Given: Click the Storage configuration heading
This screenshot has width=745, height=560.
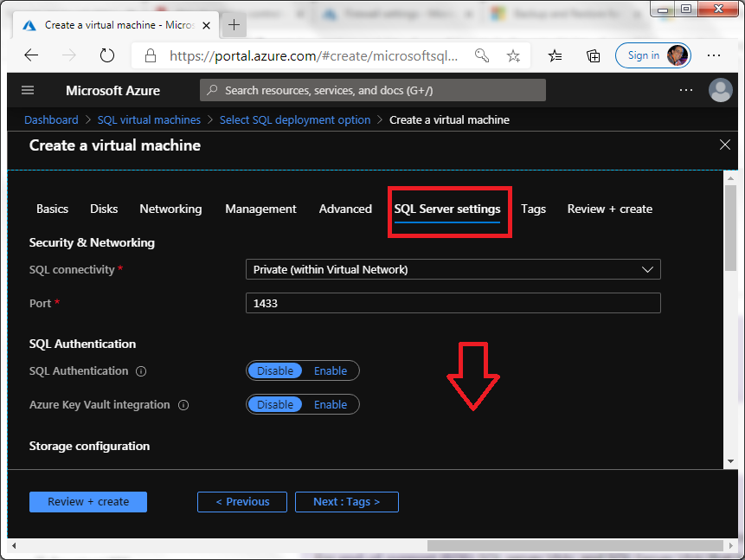Looking at the screenshot, I should point(89,446).
